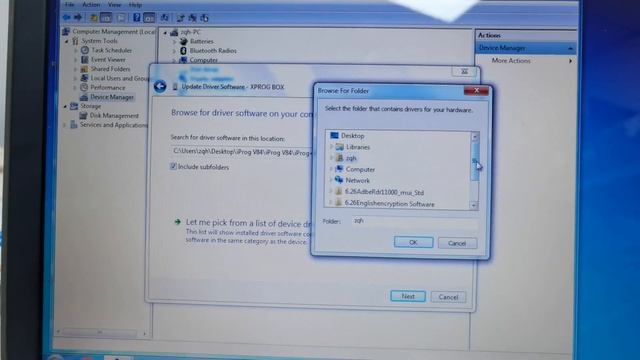Click the blue Help question mark icon

pyautogui.click(x=137, y=18)
